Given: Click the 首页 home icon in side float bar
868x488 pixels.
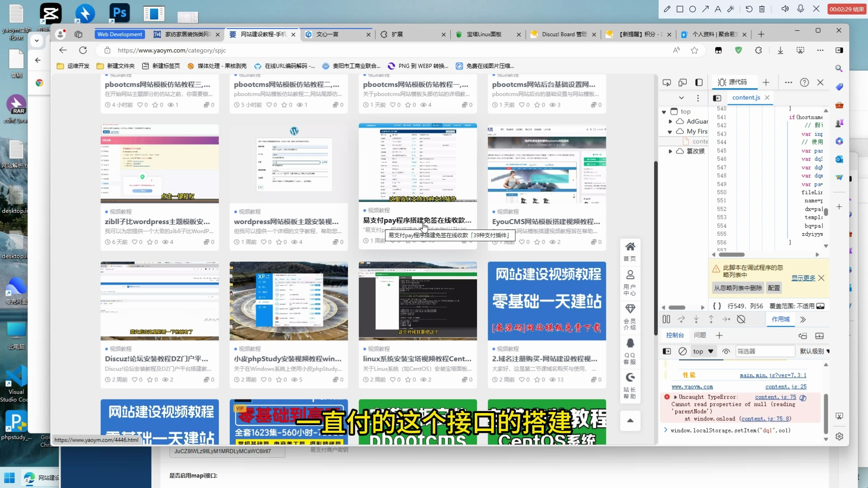Looking at the screenshot, I should 630,251.
